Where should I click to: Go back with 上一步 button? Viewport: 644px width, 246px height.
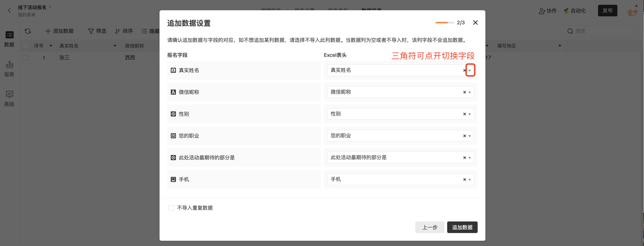(x=430, y=227)
